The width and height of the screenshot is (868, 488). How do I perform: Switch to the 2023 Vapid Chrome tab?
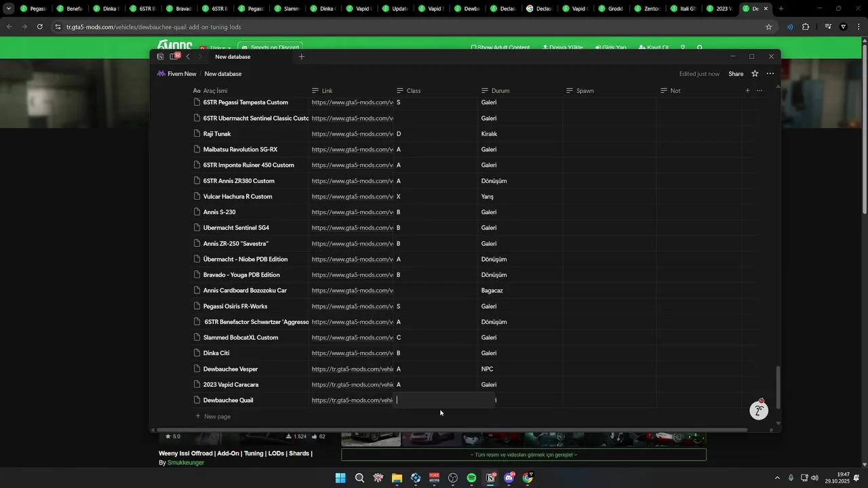[x=719, y=9]
